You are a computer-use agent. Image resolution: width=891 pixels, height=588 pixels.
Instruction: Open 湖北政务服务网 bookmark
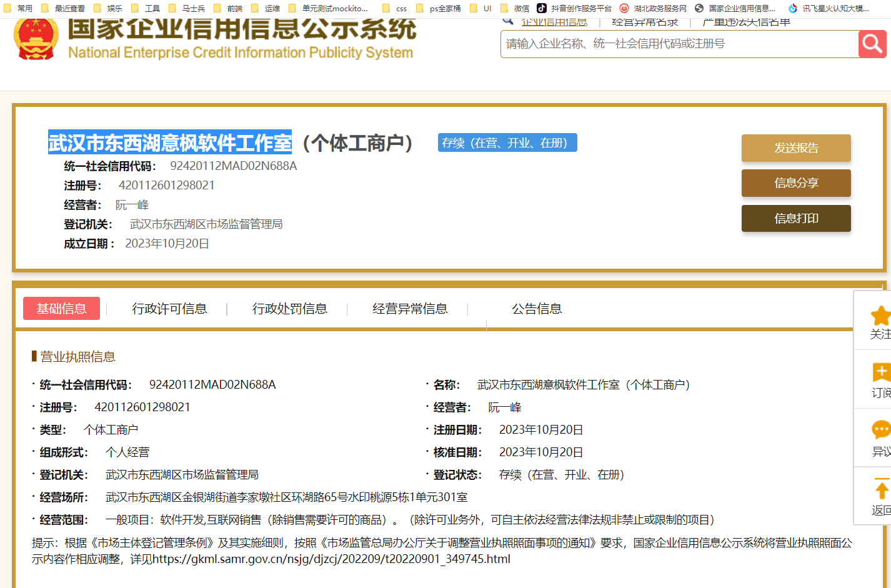coord(653,8)
